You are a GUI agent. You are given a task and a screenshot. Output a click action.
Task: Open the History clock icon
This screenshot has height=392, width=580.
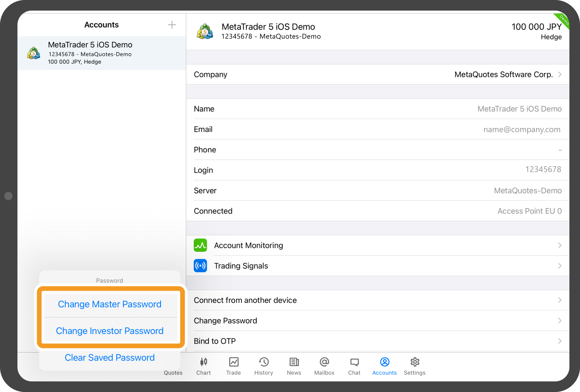point(264,362)
